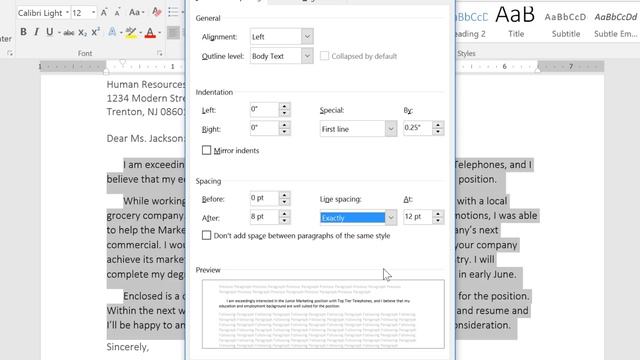This screenshot has width=640, height=360.
Task: Clear all formatting from selection
Action: [157, 12]
